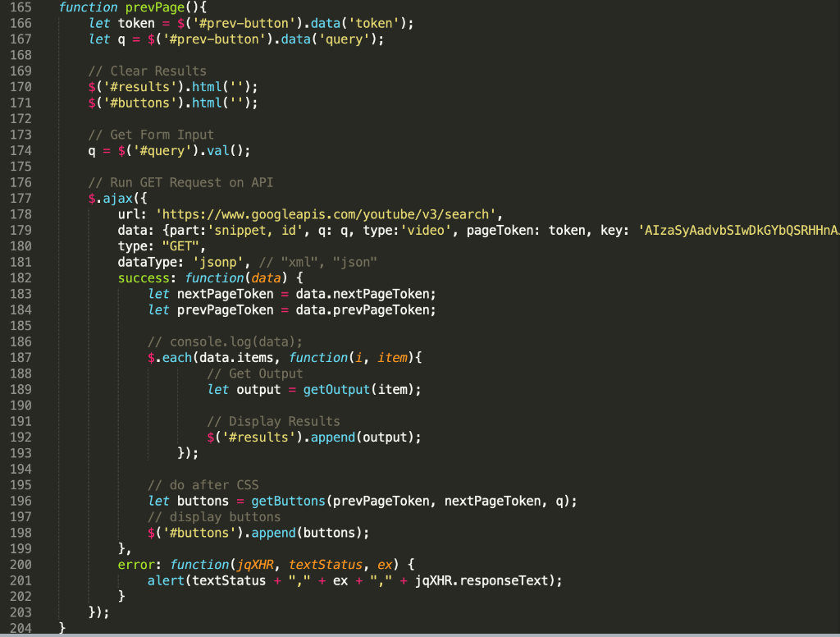Click the '// Get Form Input' comment
840x637 pixels.
coord(151,135)
